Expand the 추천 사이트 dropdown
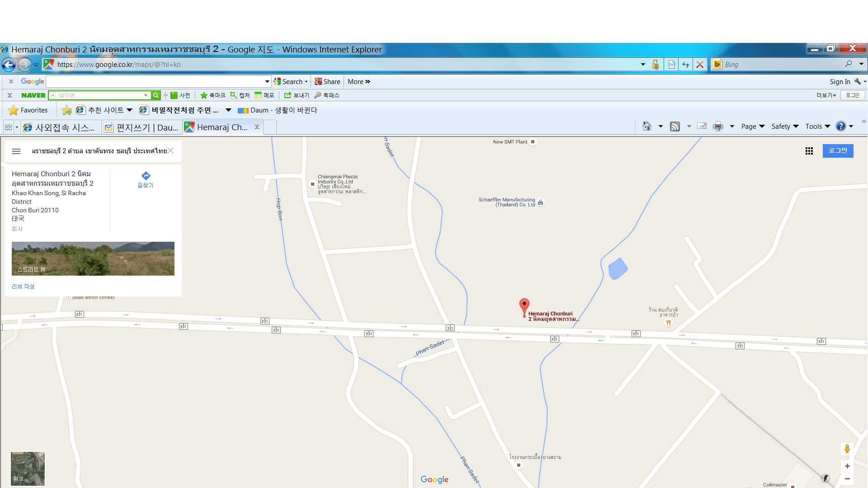This screenshot has width=868, height=488. [x=130, y=110]
